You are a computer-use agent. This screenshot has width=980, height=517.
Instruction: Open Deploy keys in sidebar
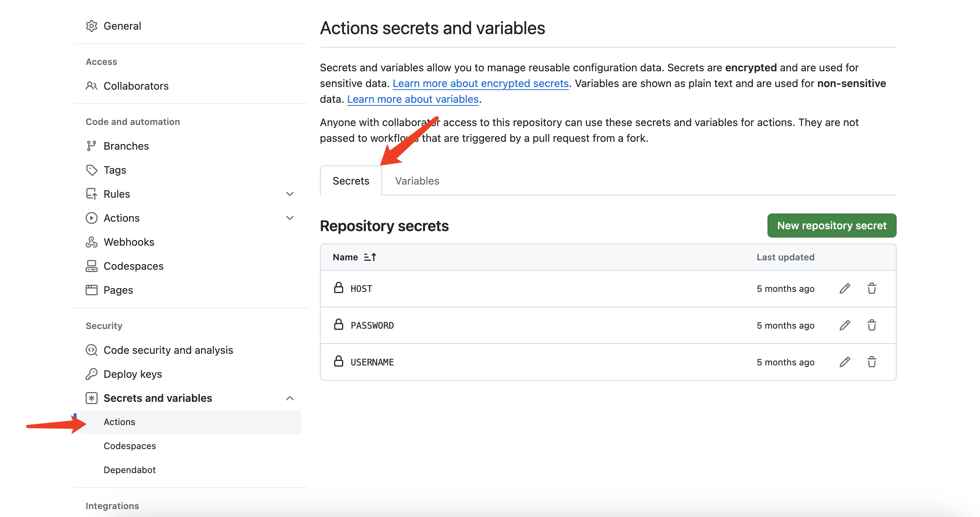[133, 374]
